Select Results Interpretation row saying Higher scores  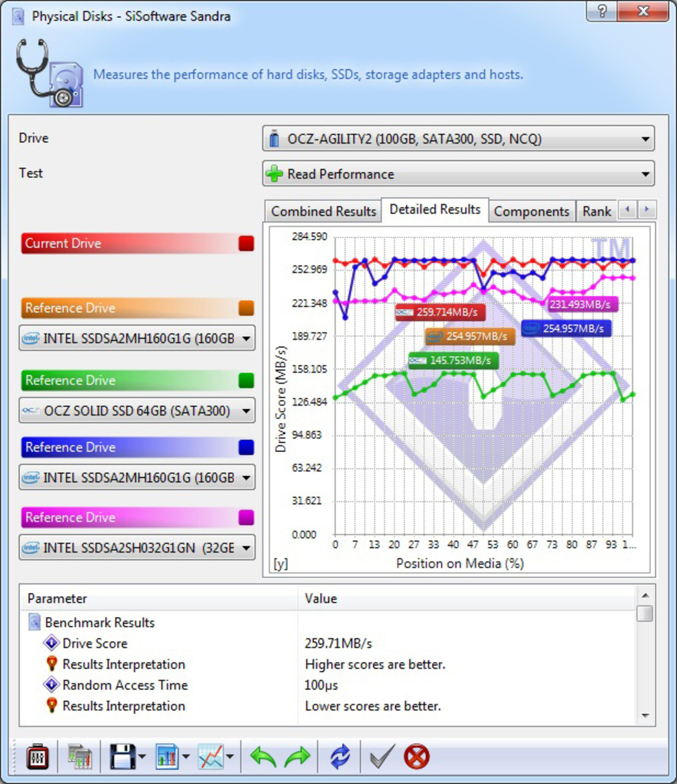click(327, 665)
